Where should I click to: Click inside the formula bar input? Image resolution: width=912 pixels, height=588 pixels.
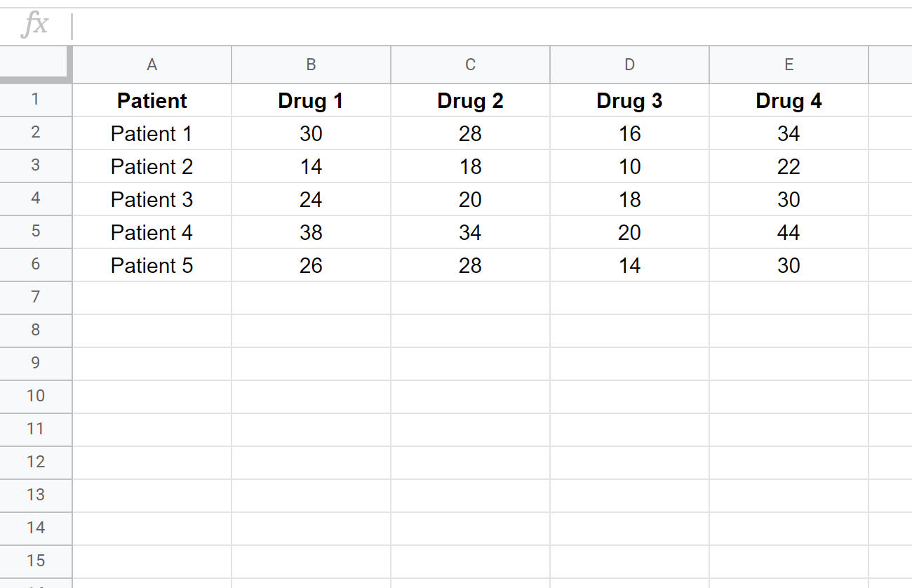tap(491, 26)
